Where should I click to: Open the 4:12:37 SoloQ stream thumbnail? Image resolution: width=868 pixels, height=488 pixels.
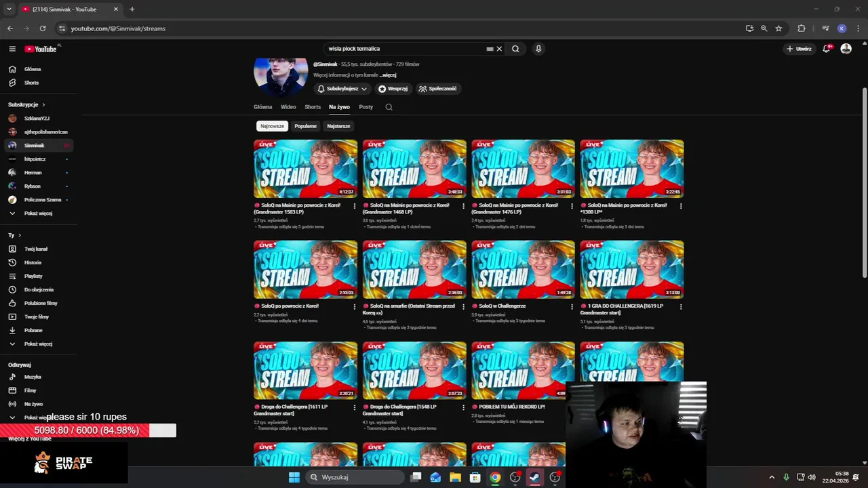305,169
